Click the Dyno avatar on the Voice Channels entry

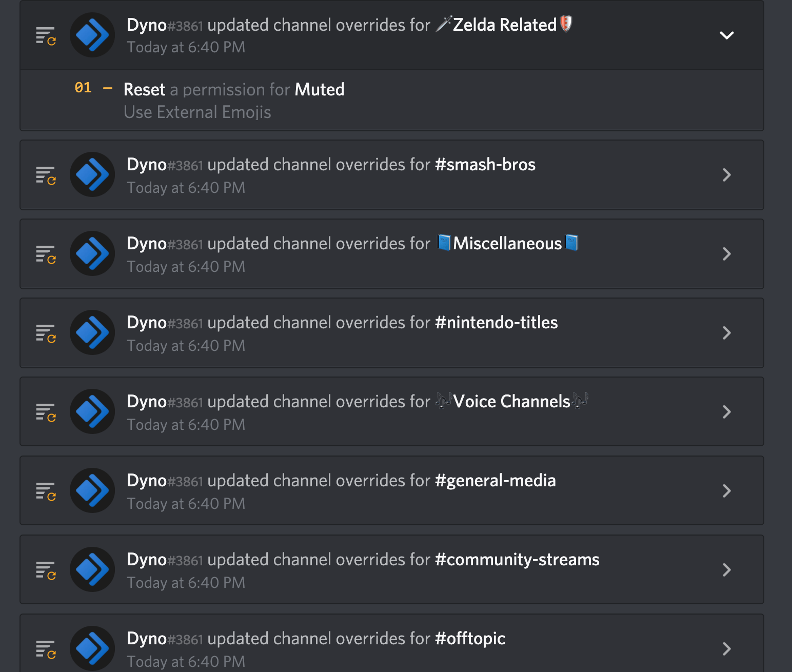click(92, 412)
